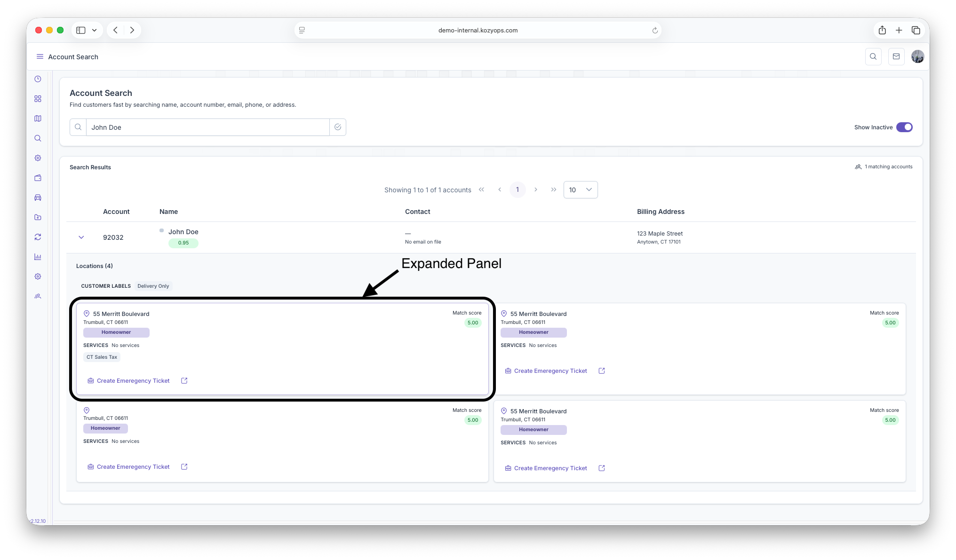Viewport: 956px width, 560px height.
Task: Click Create Emeregency Ticket in first location card
Action: (x=133, y=381)
